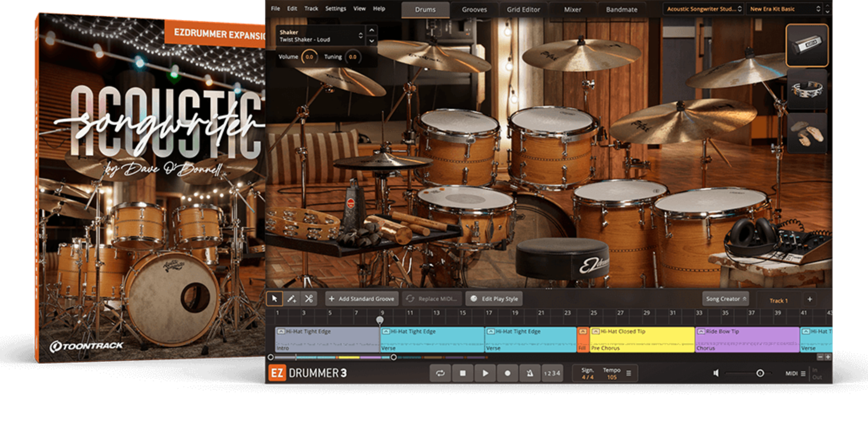This screenshot has width=868, height=423.
Task: Switch to the Drums tab
Action: (425, 10)
